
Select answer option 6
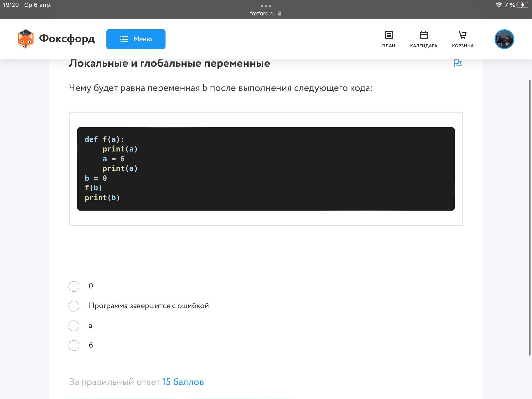pos(74,345)
